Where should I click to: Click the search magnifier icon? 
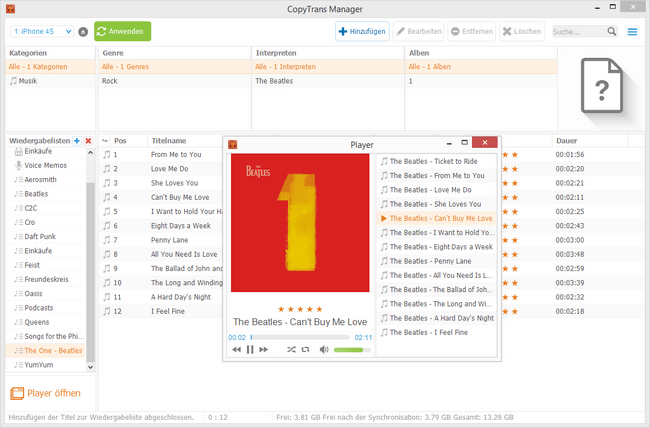pyautogui.click(x=612, y=32)
